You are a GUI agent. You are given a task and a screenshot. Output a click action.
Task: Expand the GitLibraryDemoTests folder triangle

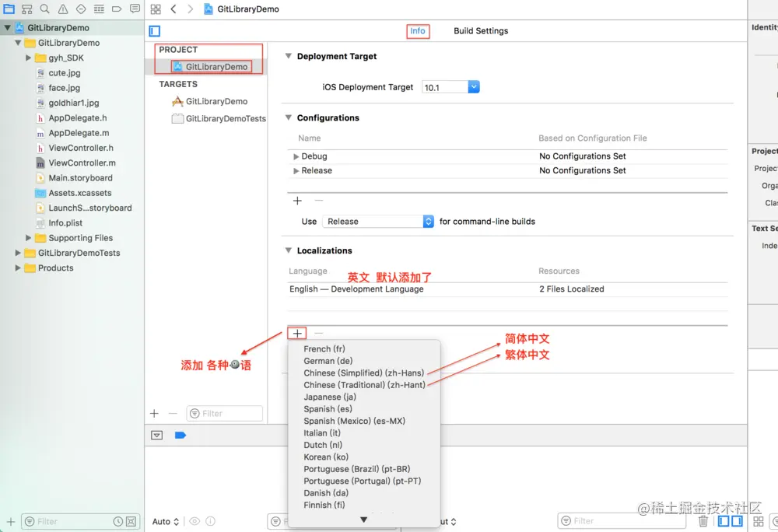(18, 253)
